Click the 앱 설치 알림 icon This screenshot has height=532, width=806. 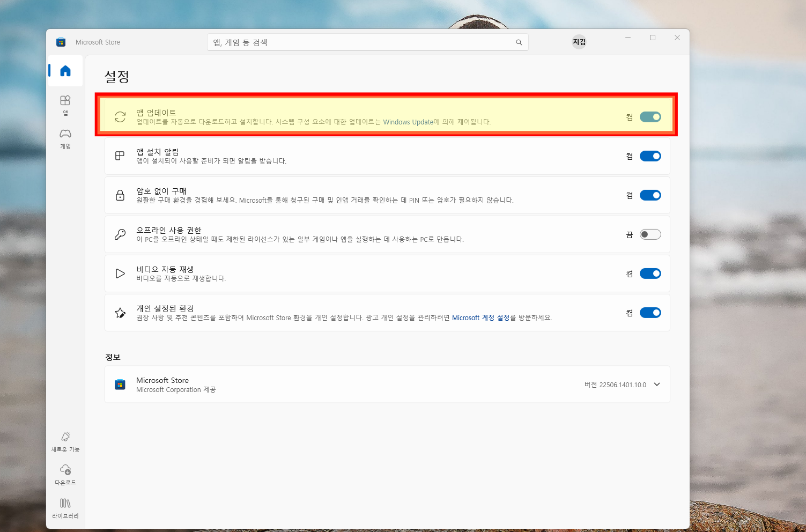[x=120, y=156]
